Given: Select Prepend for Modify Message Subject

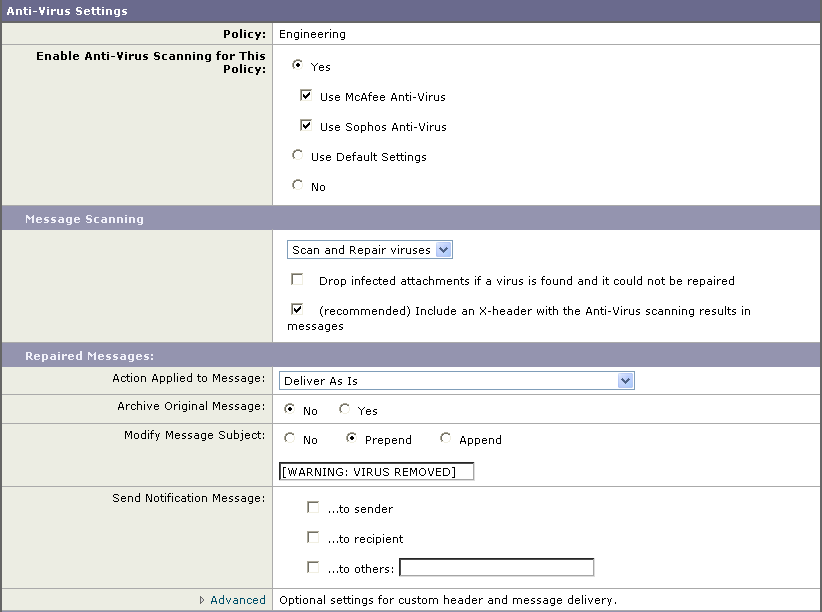Looking at the screenshot, I should [351, 437].
